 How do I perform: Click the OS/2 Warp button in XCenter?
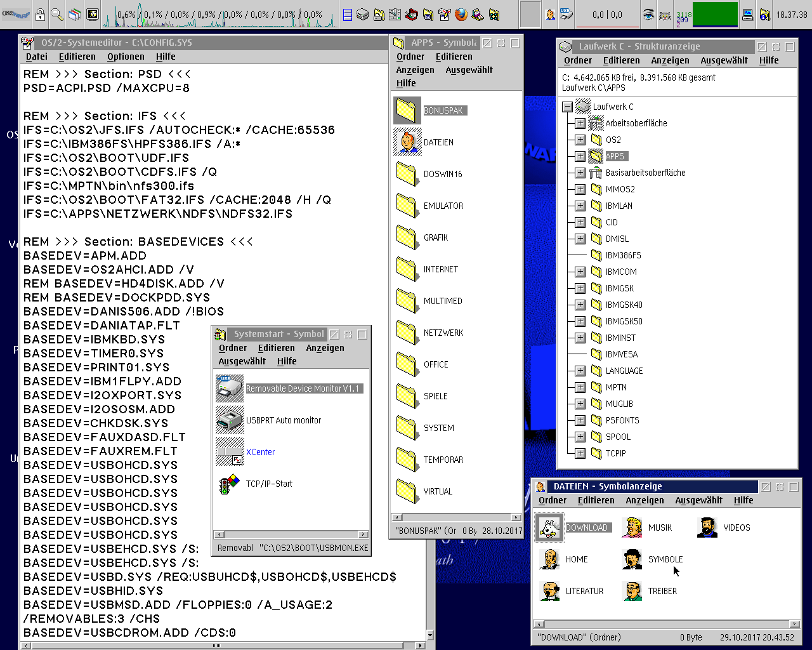click(16, 14)
